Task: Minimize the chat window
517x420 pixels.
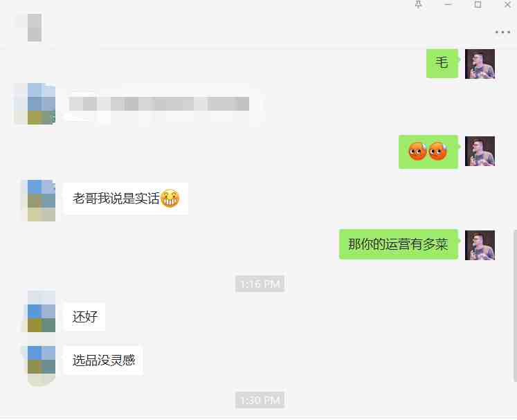Action: pyautogui.click(x=448, y=4)
